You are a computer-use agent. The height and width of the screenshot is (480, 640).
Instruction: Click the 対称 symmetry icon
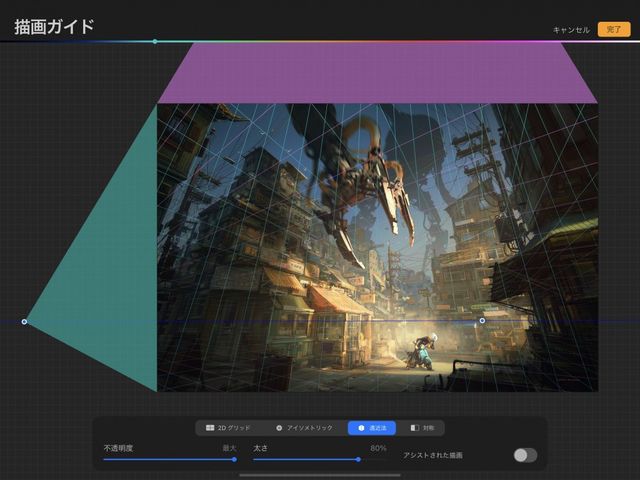pyautogui.click(x=415, y=428)
